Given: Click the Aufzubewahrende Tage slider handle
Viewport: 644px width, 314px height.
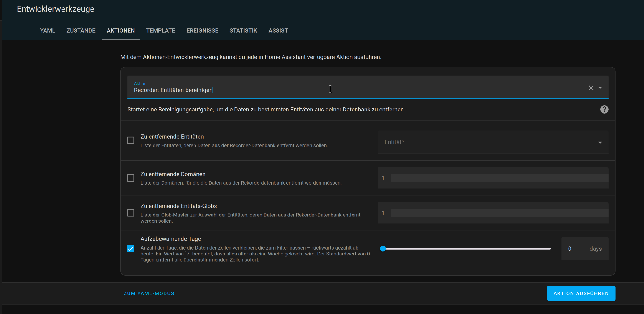Looking at the screenshot, I should [383, 249].
